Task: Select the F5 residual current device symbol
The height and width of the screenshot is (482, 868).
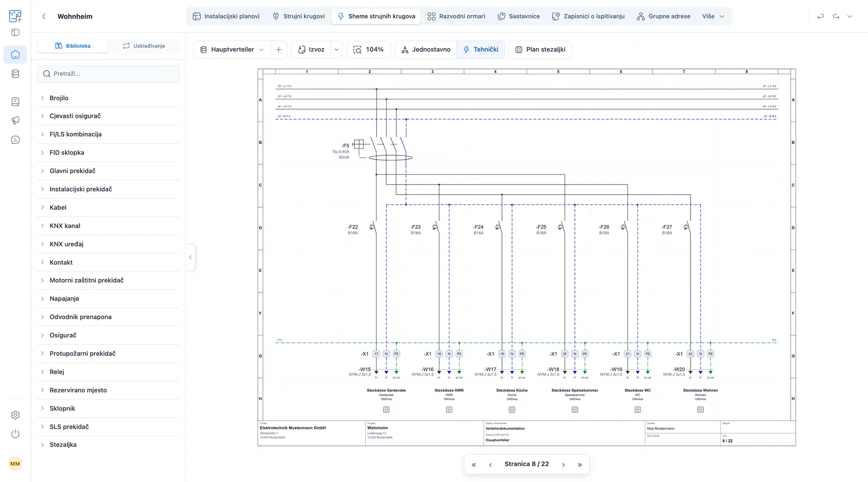Action: [x=383, y=149]
